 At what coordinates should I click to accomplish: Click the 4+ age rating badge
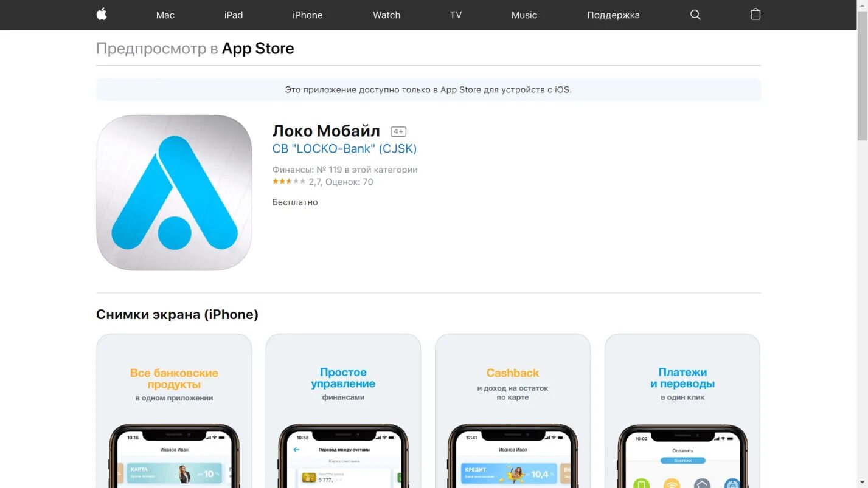coord(398,132)
